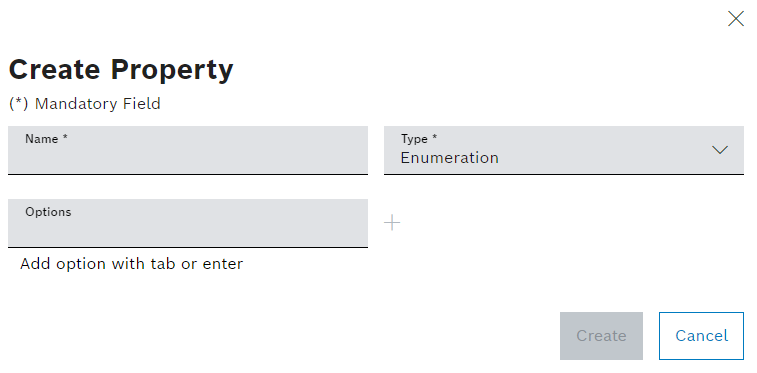Cancel the property creation

point(701,336)
